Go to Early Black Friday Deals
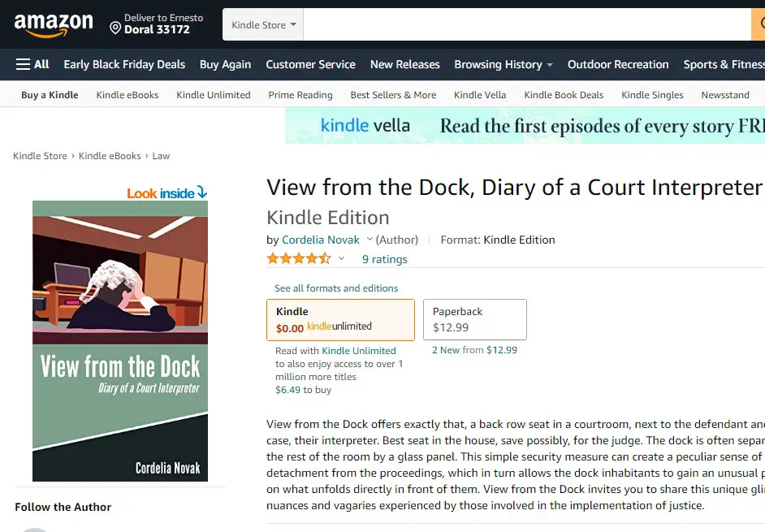 click(124, 64)
